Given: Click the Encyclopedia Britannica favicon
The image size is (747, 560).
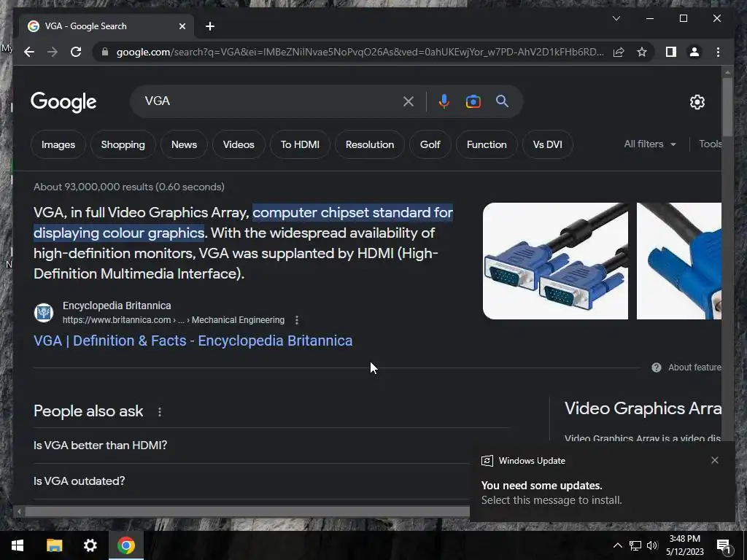Looking at the screenshot, I should (44, 313).
